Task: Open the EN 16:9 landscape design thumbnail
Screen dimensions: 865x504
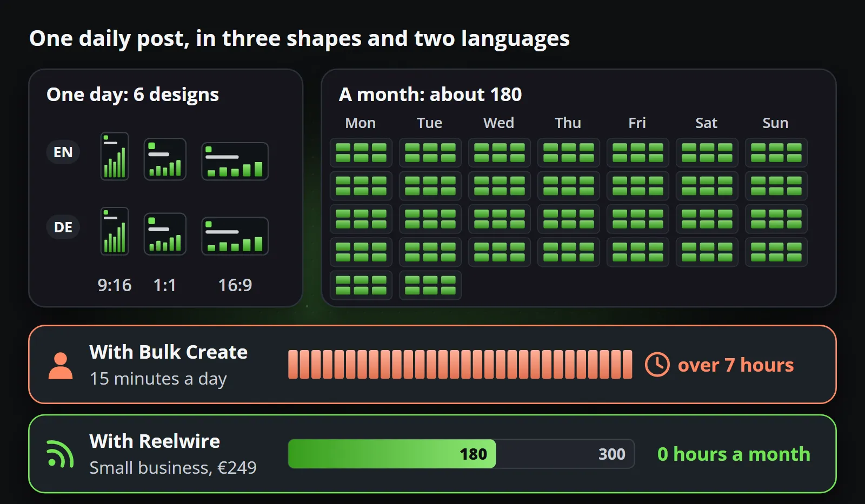Action: pos(235,162)
